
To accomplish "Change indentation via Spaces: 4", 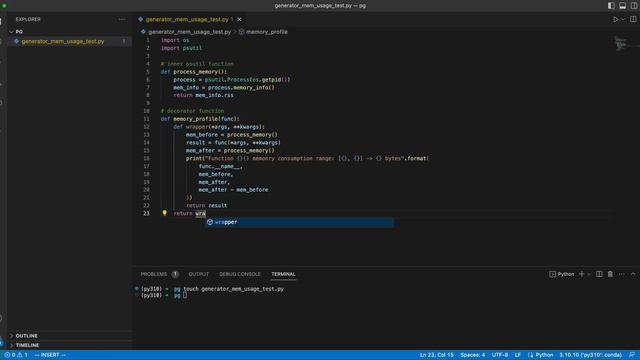I will 473,355.
